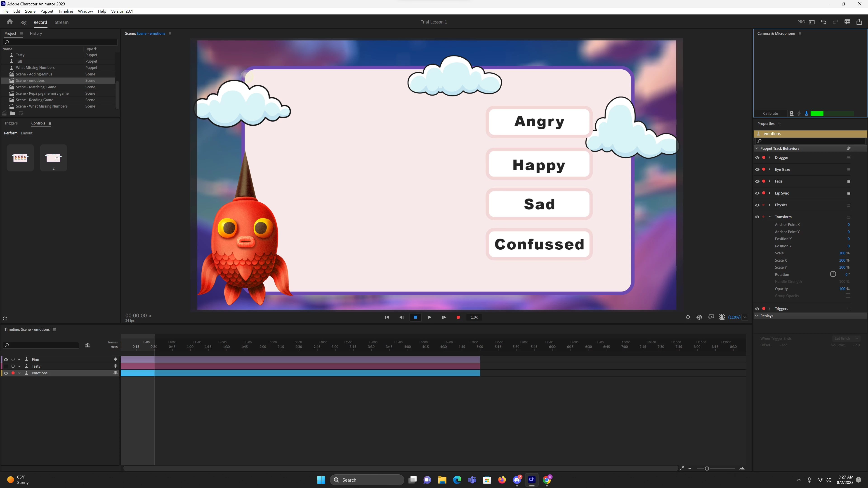Collapse the Transform behavior

coord(770,217)
